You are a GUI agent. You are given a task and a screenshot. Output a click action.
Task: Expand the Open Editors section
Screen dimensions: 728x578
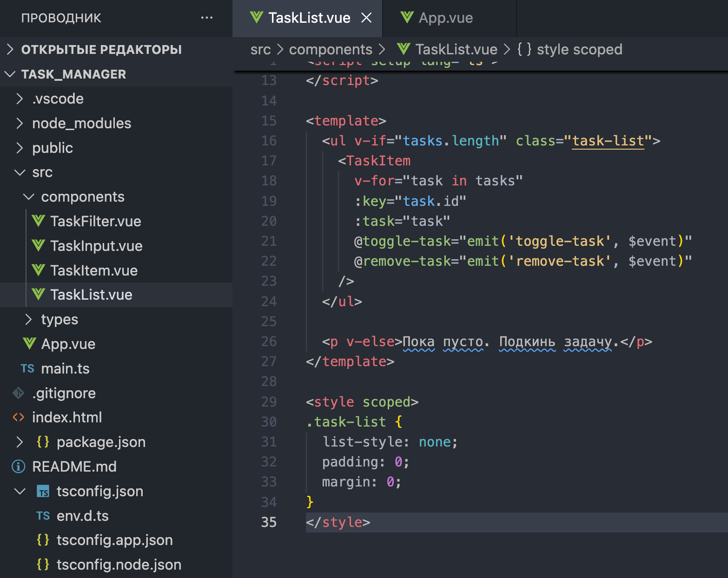(10, 49)
